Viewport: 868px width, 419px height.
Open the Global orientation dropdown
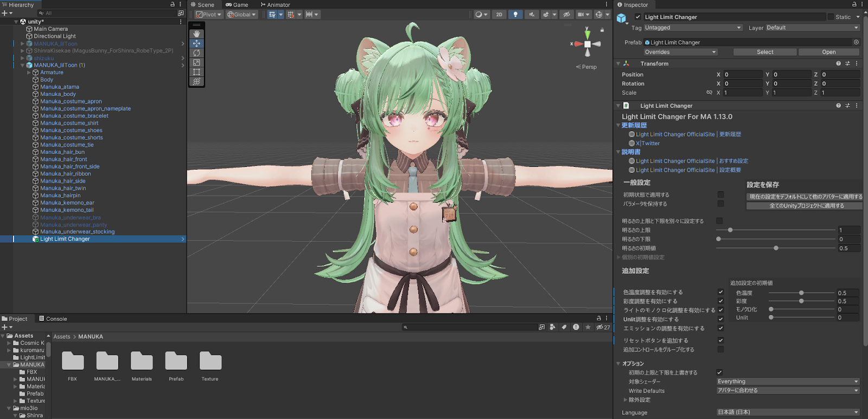click(241, 15)
